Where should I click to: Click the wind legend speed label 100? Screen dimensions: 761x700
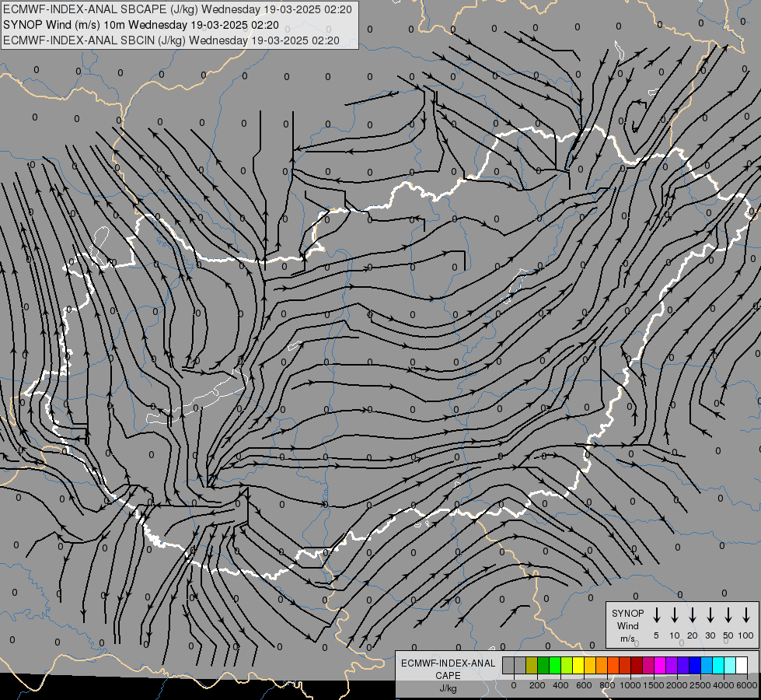pyautogui.click(x=746, y=635)
